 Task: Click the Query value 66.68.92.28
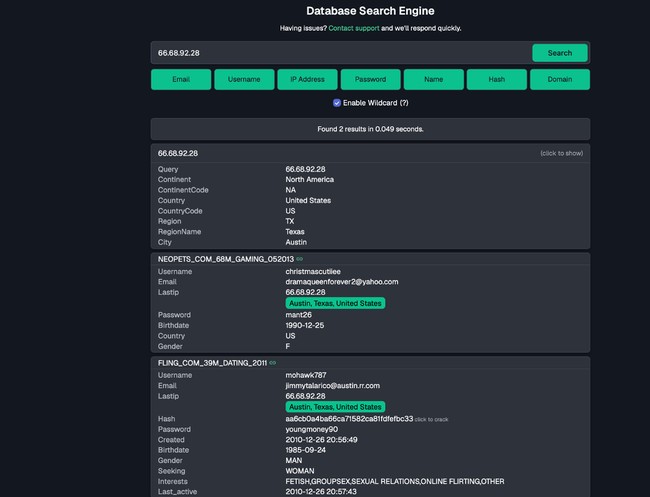(x=305, y=169)
